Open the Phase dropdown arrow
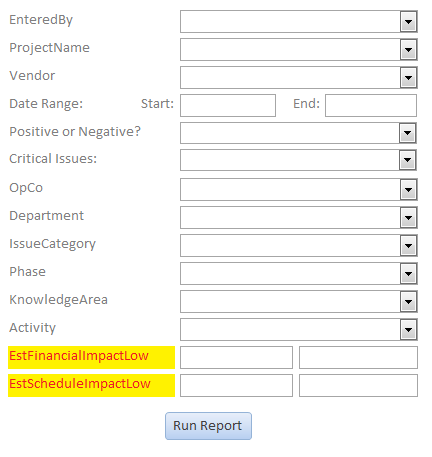This screenshot has width=432, height=457. coord(408,274)
